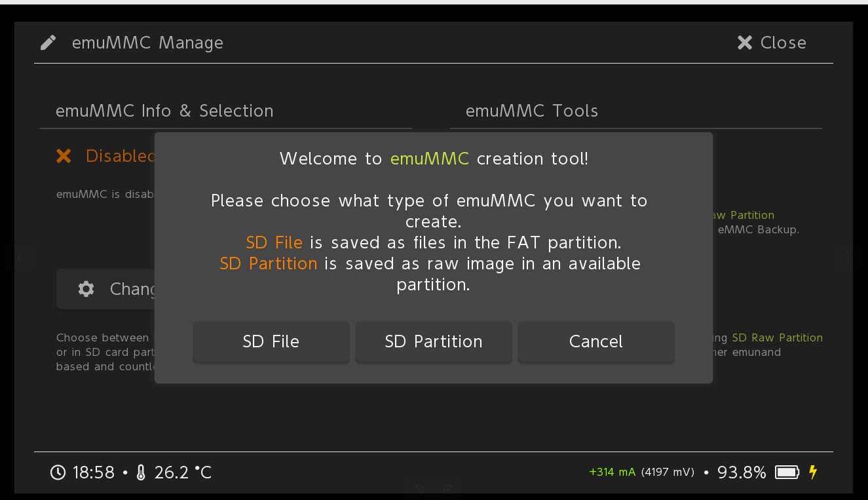Click the clock icon in status bar
This screenshot has height=500, width=868.
click(58, 472)
